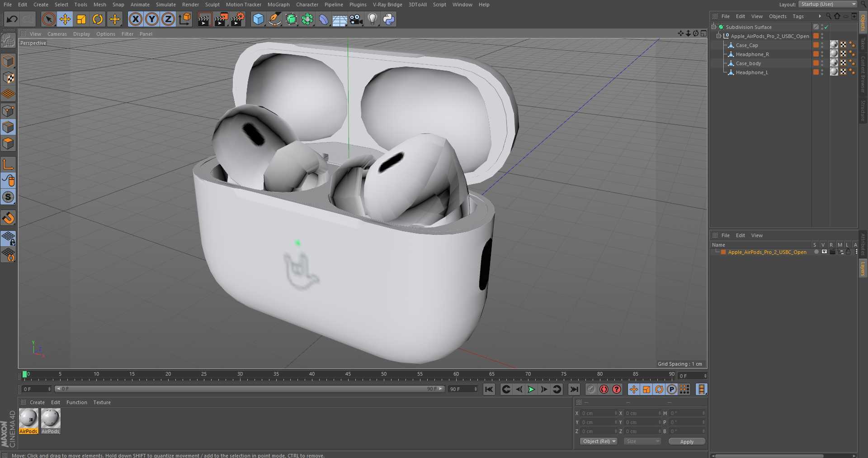The width and height of the screenshot is (868, 458).
Task: Open the Python script icon
Action: pyautogui.click(x=389, y=19)
